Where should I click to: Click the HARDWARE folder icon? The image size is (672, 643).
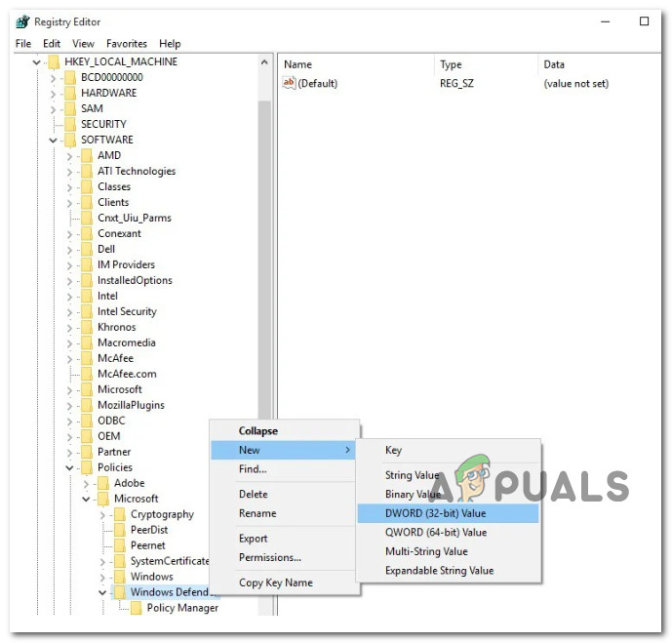point(70,93)
